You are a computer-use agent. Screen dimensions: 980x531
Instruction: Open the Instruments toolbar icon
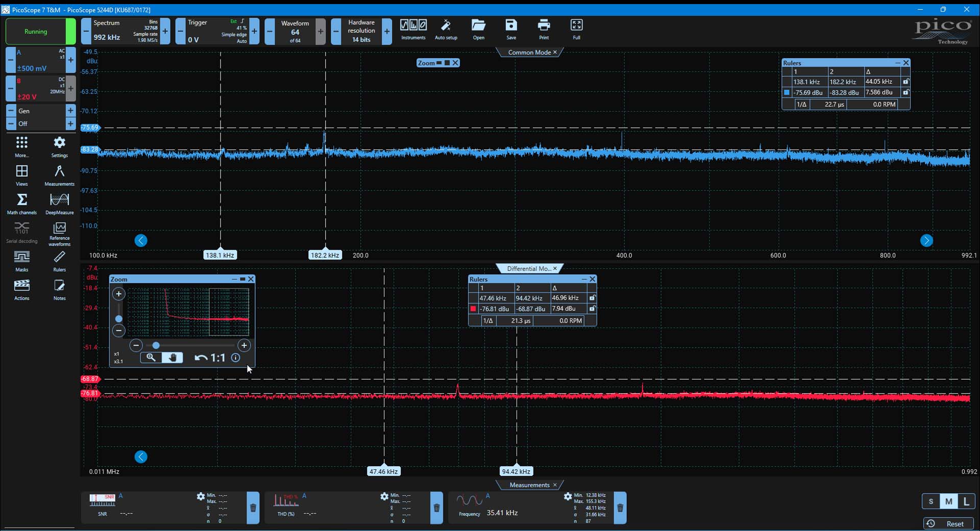point(413,30)
